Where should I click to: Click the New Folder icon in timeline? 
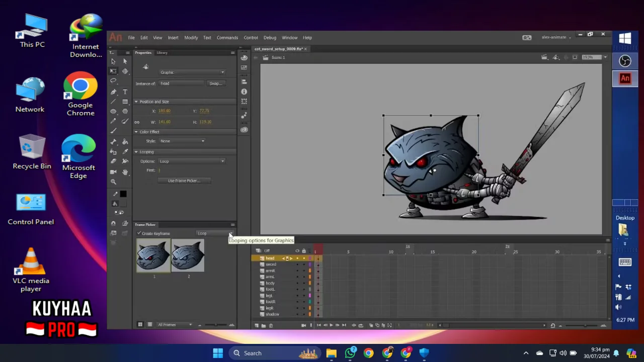264,326
